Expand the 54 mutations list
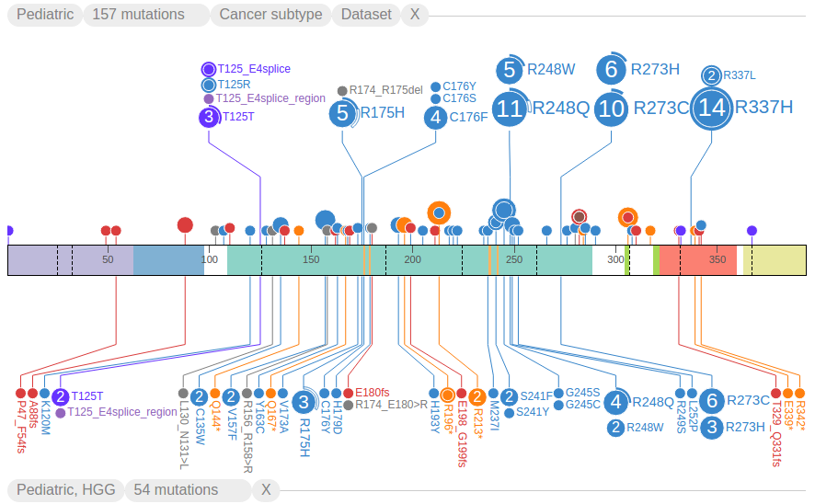815x504 pixels. [176, 490]
